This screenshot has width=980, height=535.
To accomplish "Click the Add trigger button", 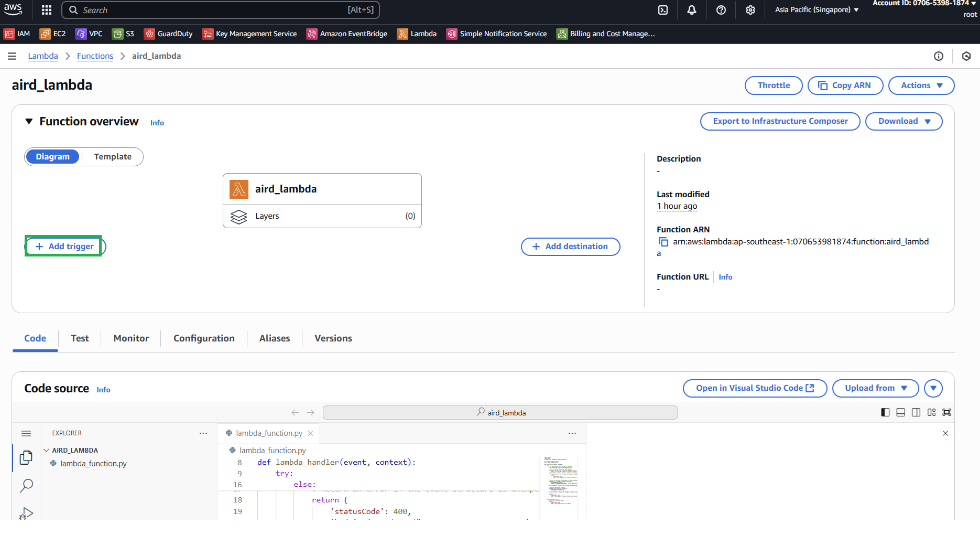I will point(65,247).
